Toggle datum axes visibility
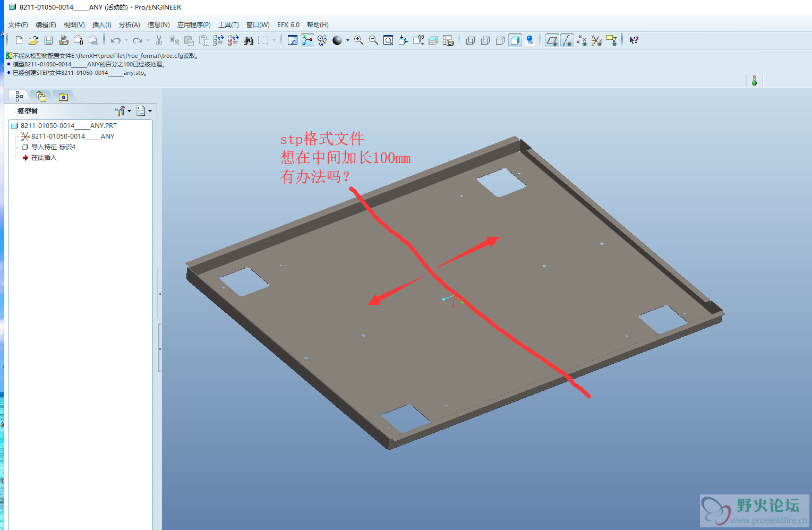The image size is (812, 530). [567, 40]
